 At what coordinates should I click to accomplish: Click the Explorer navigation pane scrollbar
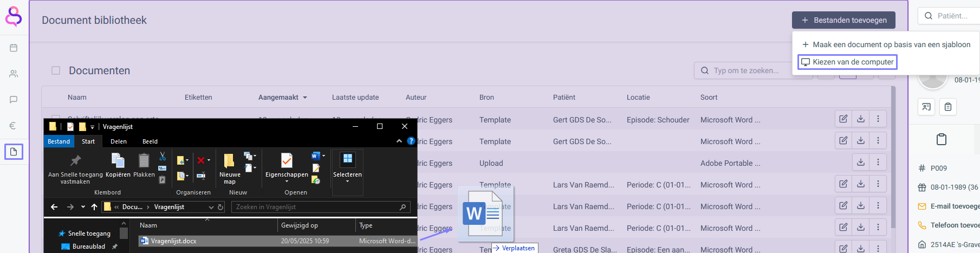point(124,234)
